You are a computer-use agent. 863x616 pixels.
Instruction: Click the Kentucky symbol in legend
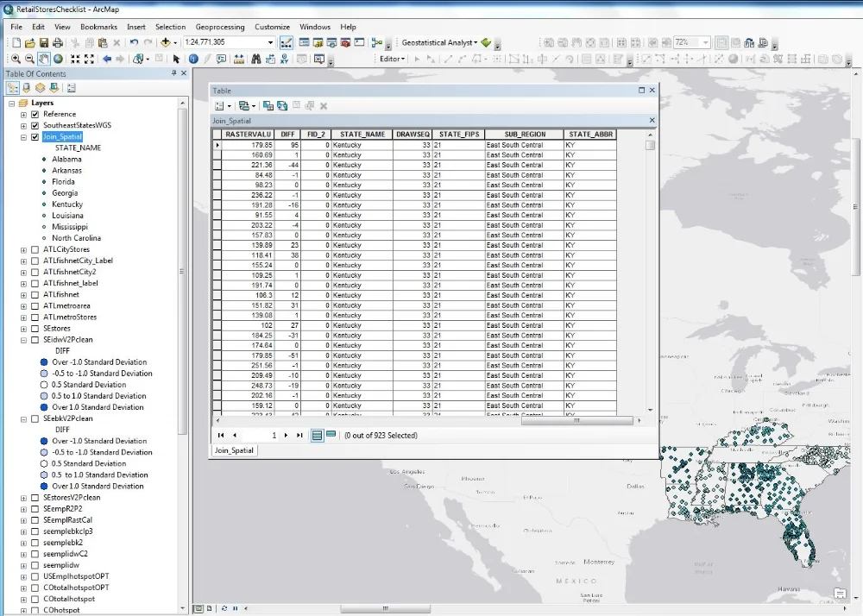click(44, 204)
